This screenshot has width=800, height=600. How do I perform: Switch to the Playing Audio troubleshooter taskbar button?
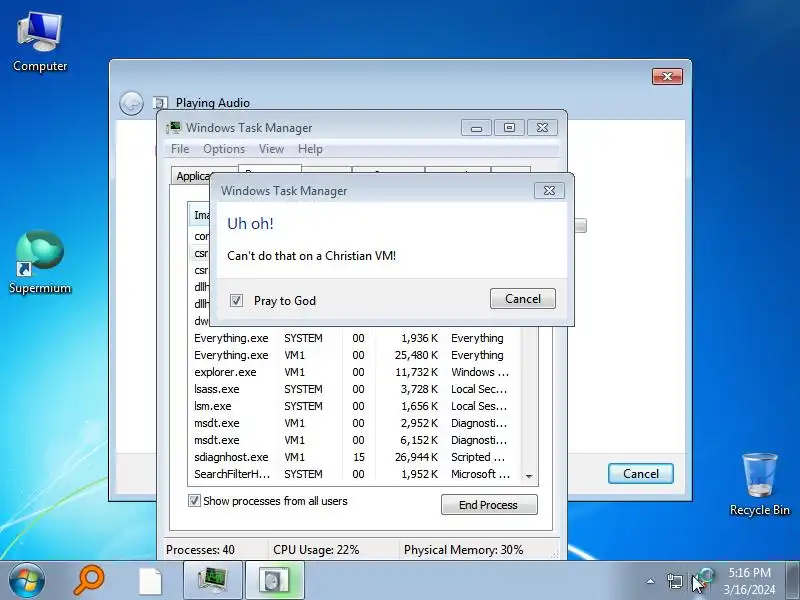click(x=275, y=580)
